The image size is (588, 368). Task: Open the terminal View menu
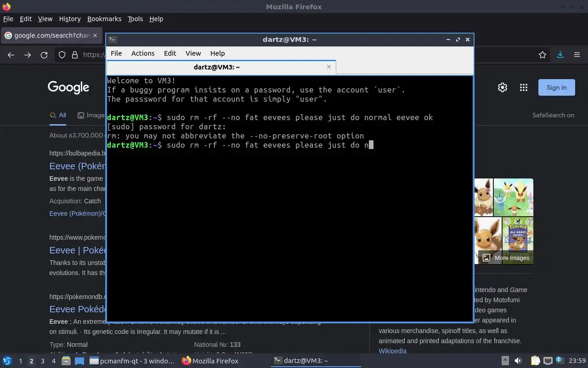(x=193, y=53)
